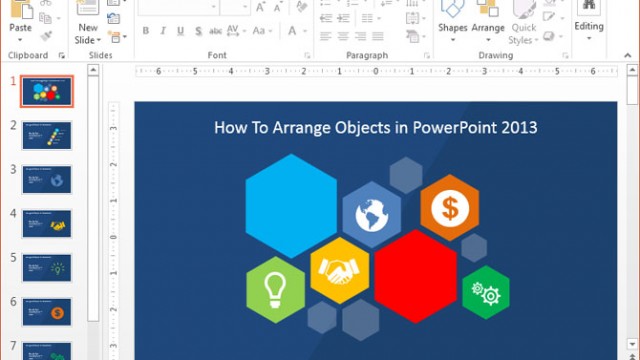Click the main vertical scrollbar thumb

pos(632,89)
